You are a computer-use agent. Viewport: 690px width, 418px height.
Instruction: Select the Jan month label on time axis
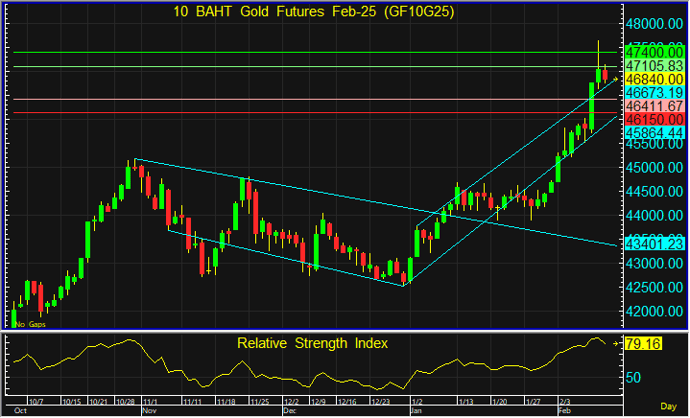415,411
